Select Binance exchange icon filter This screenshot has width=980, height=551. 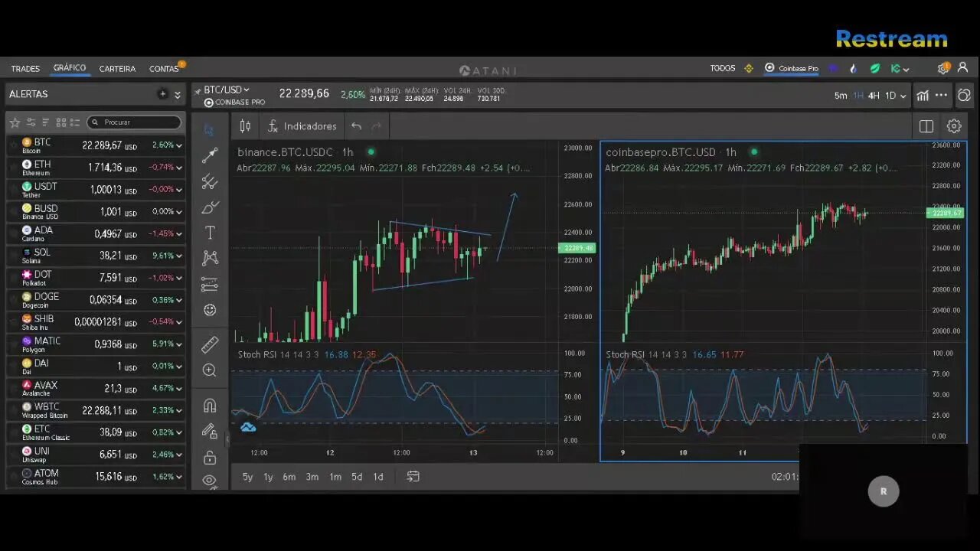click(x=749, y=68)
